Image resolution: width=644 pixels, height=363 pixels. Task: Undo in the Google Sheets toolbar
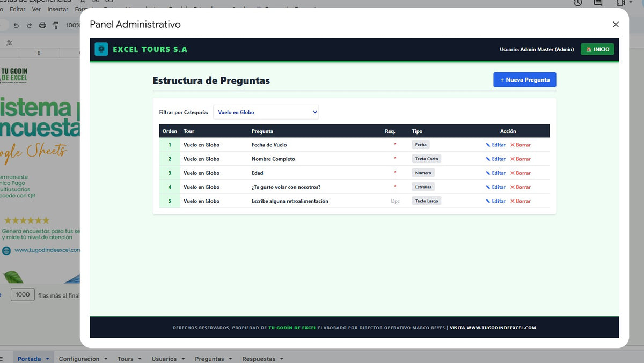[x=16, y=25]
